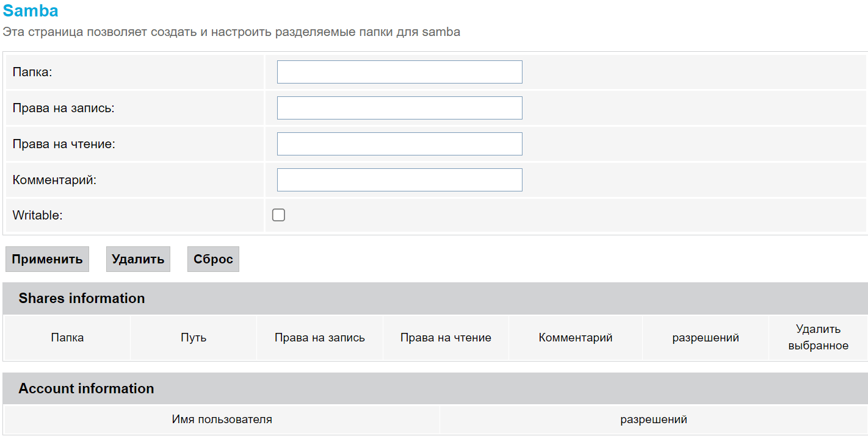The width and height of the screenshot is (868, 439).
Task: Enable the Writable checkbox
Action: click(278, 215)
